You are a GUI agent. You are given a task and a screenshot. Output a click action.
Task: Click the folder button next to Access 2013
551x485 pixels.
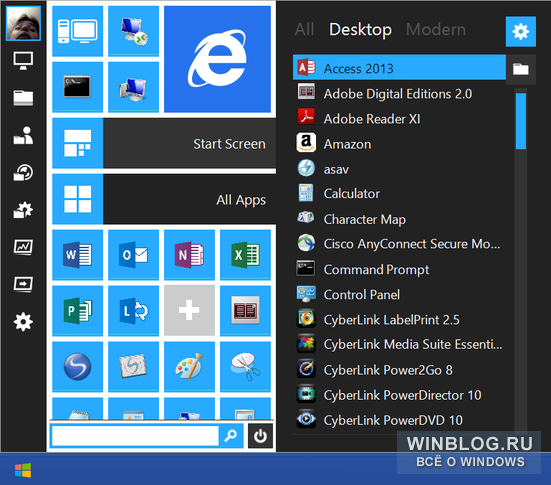pyautogui.click(x=521, y=69)
